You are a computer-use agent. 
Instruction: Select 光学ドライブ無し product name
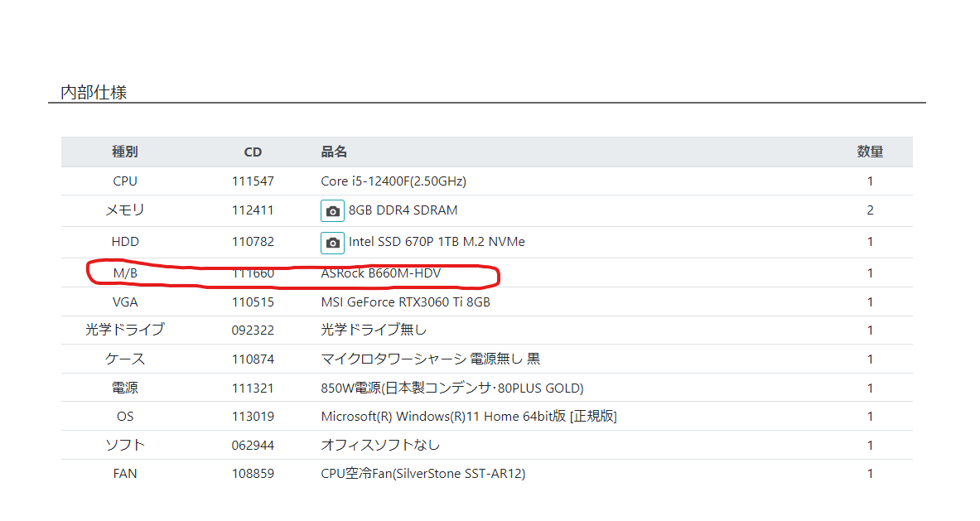coord(374,330)
